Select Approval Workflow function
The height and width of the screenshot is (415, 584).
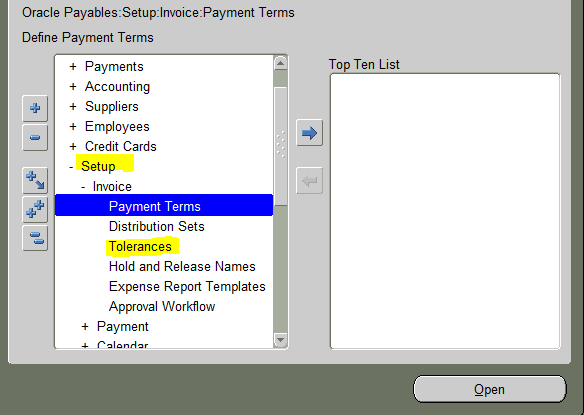162,307
